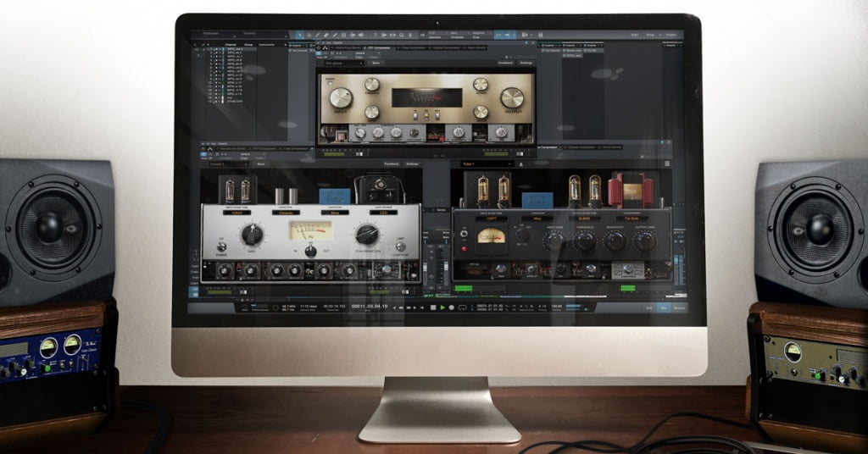
Task: Click the GAIN knob on silver compressor
Action: click(252, 235)
